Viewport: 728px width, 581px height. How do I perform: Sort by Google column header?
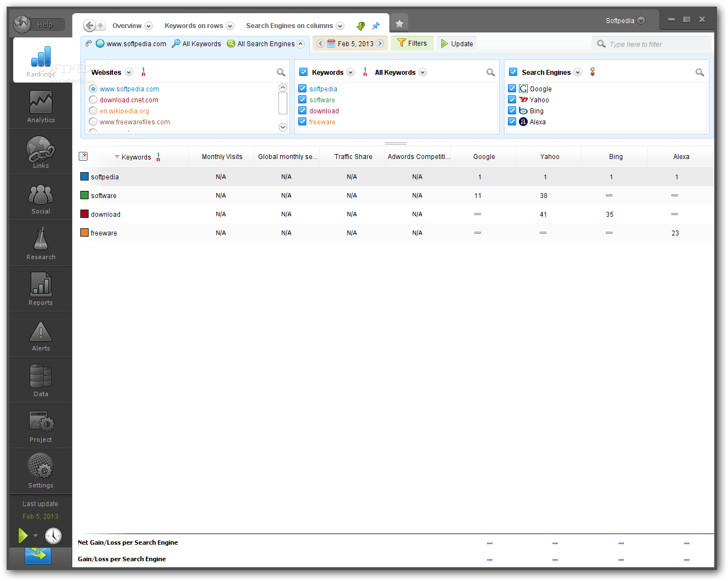pos(484,157)
